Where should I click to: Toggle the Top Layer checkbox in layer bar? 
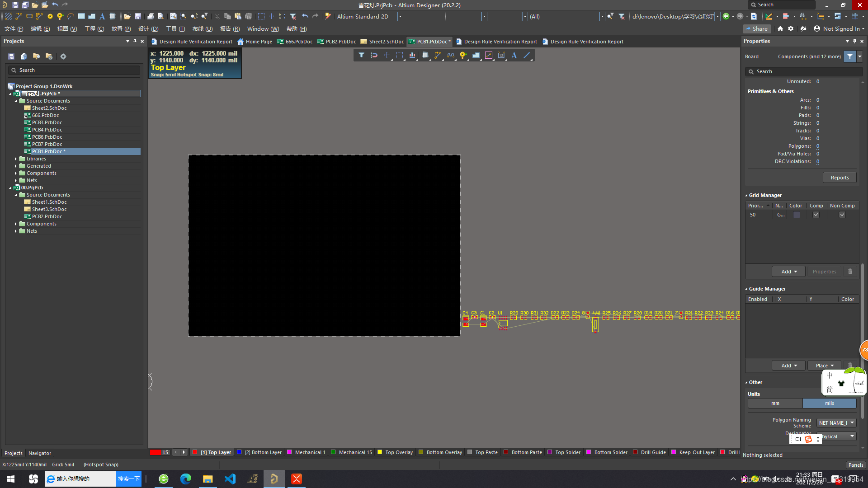click(x=195, y=452)
